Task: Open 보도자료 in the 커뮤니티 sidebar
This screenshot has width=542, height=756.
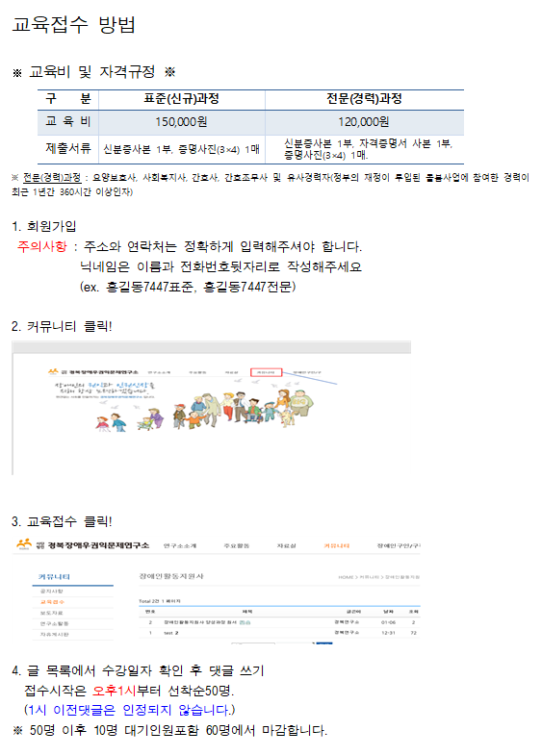Action: point(51,613)
